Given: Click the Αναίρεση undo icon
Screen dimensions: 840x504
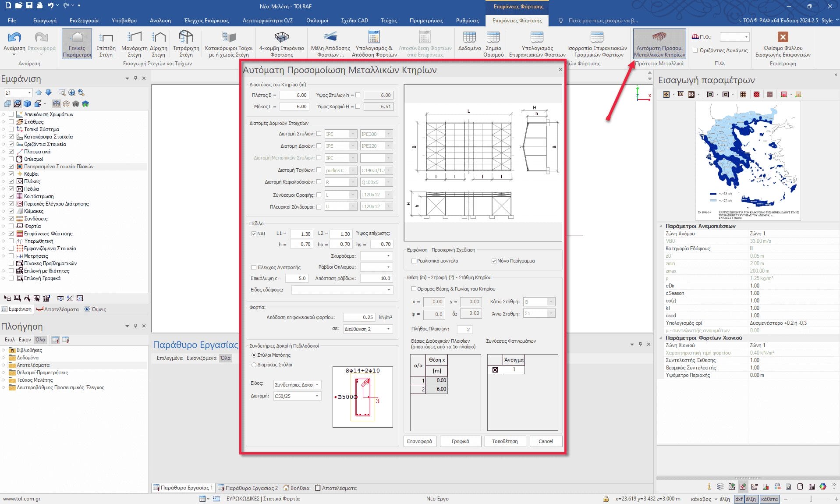Looking at the screenshot, I should (14, 40).
